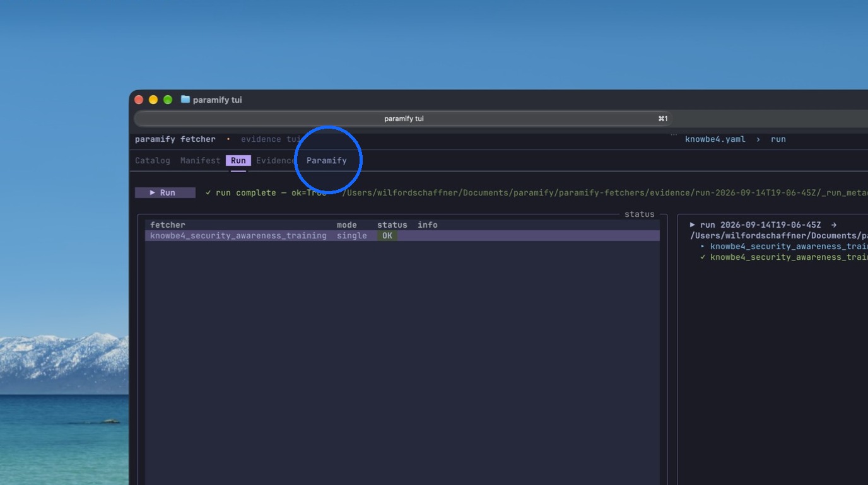Click the folder icon in window title
This screenshot has height=485, width=868.
tap(185, 100)
